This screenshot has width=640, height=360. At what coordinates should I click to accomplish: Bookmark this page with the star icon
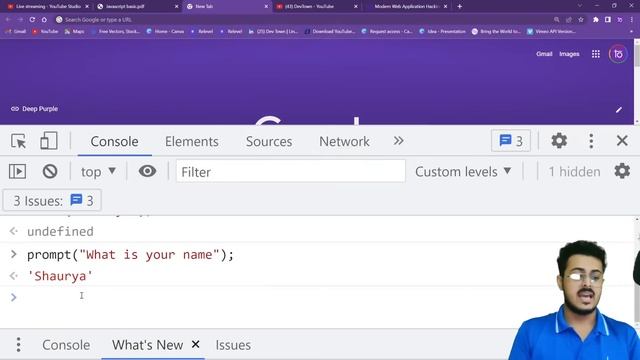580,20
